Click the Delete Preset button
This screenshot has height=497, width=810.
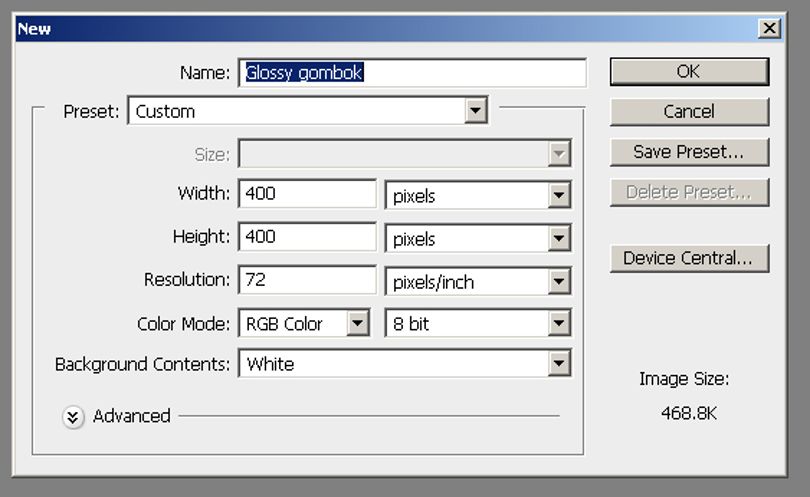(689, 192)
